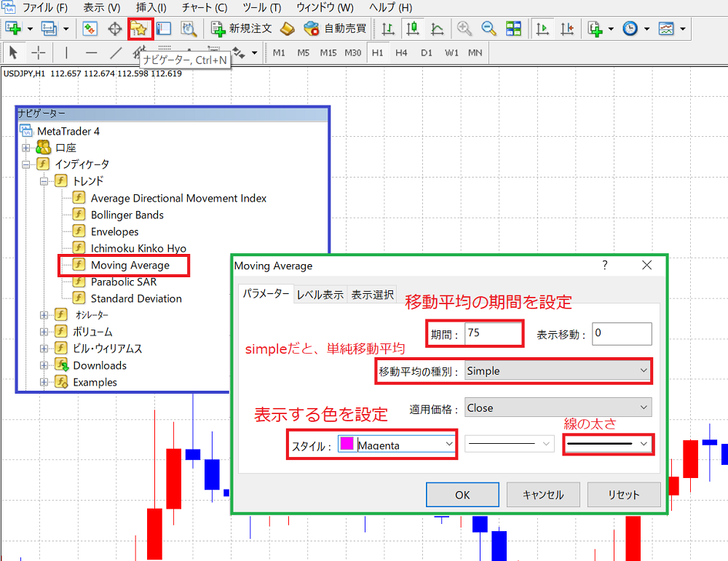Switch to the レベル表示 tab
Screen dimensions: 728x561
[x=320, y=295]
